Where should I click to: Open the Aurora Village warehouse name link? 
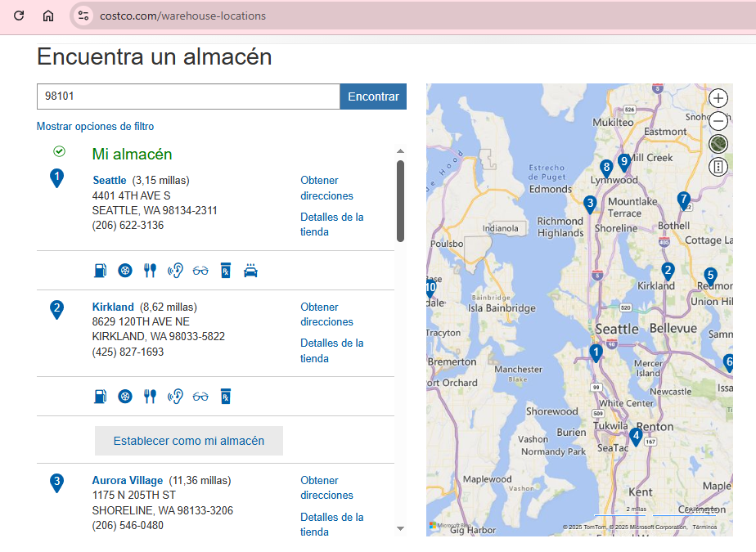pyautogui.click(x=128, y=481)
